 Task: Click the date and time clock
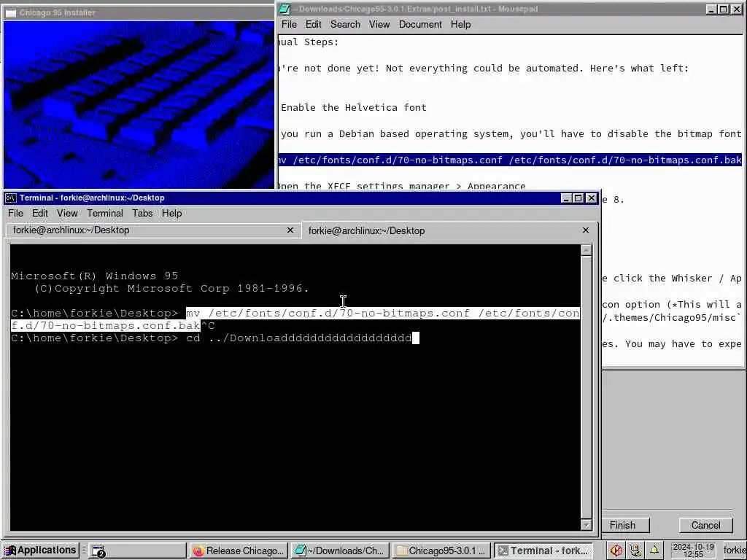(693, 551)
